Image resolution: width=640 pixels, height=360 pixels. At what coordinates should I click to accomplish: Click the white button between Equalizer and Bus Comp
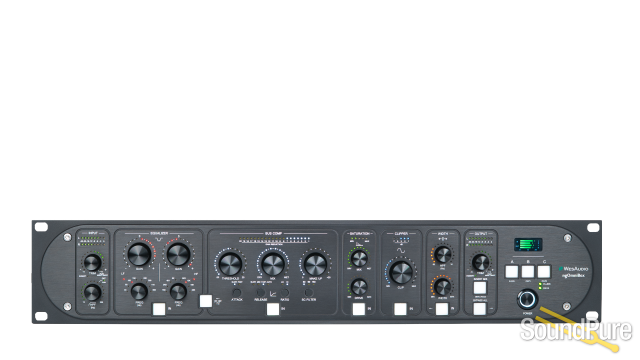click(x=206, y=301)
